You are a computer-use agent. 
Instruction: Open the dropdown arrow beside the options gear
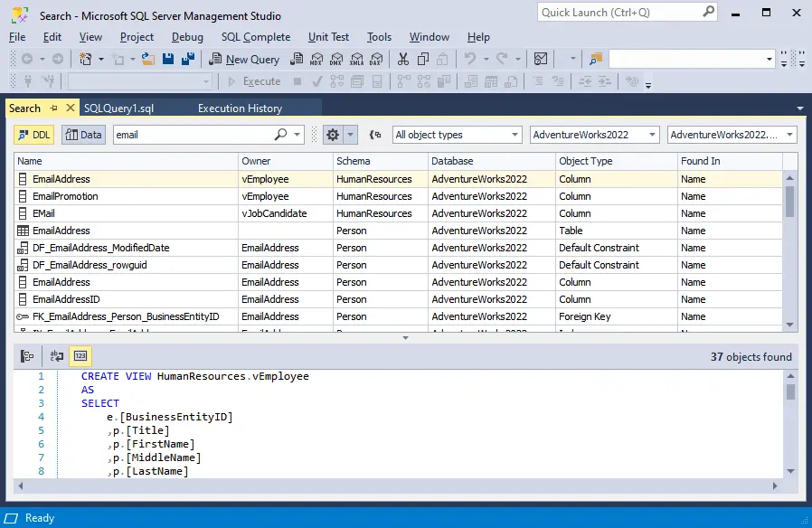click(351, 135)
